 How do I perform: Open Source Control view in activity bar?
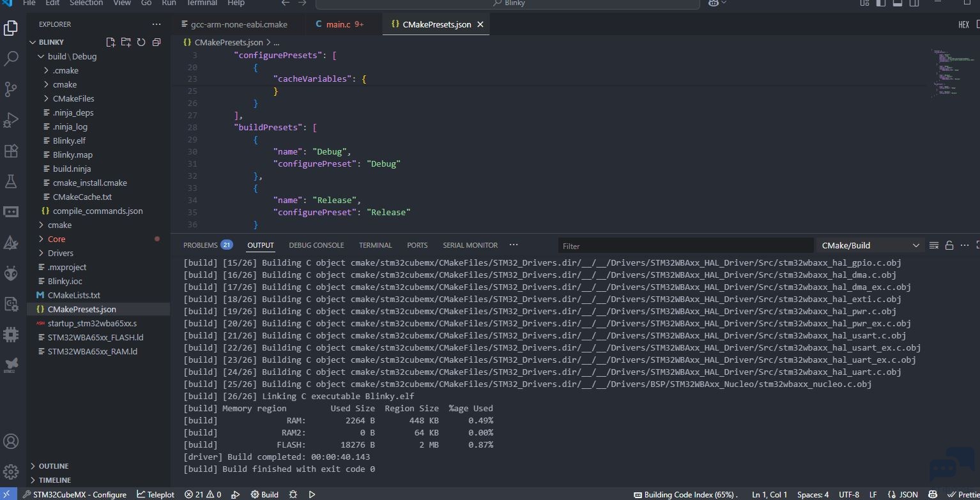point(11,89)
